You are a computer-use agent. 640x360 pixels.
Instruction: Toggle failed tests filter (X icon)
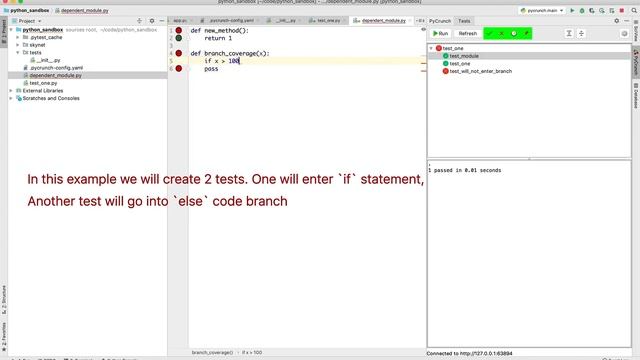pyautogui.click(x=502, y=33)
